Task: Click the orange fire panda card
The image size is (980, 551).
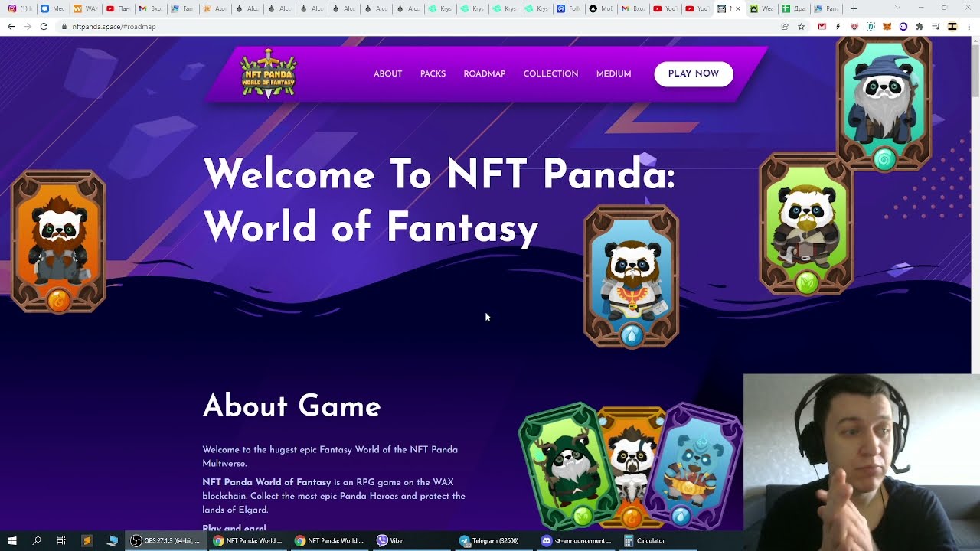Action: tap(59, 242)
